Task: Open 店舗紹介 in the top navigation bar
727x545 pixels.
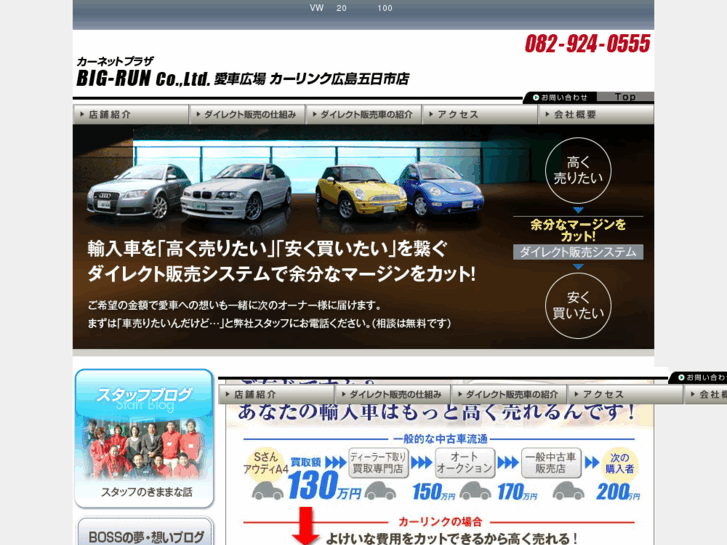Action: (x=131, y=114)
